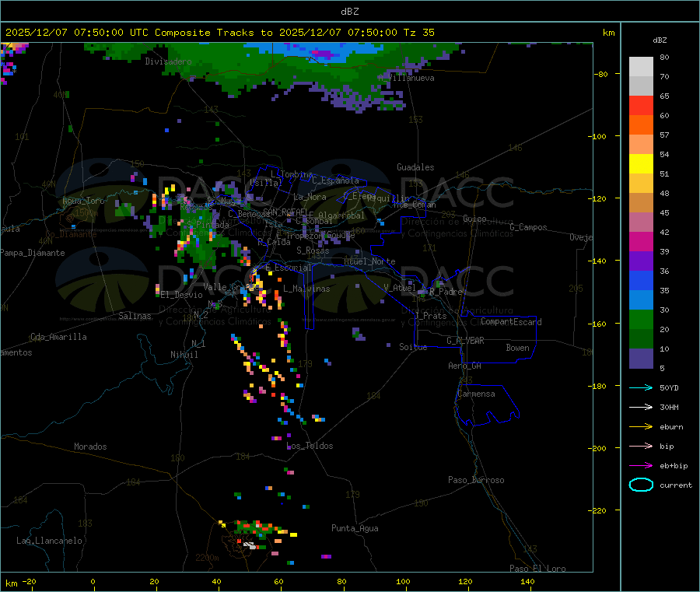Click the Punta_Agua place label

(x=355, y=528)
